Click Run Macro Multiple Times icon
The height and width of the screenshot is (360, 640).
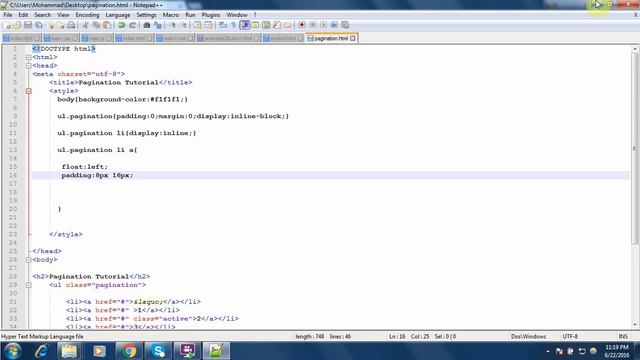[x=334, y=25]
